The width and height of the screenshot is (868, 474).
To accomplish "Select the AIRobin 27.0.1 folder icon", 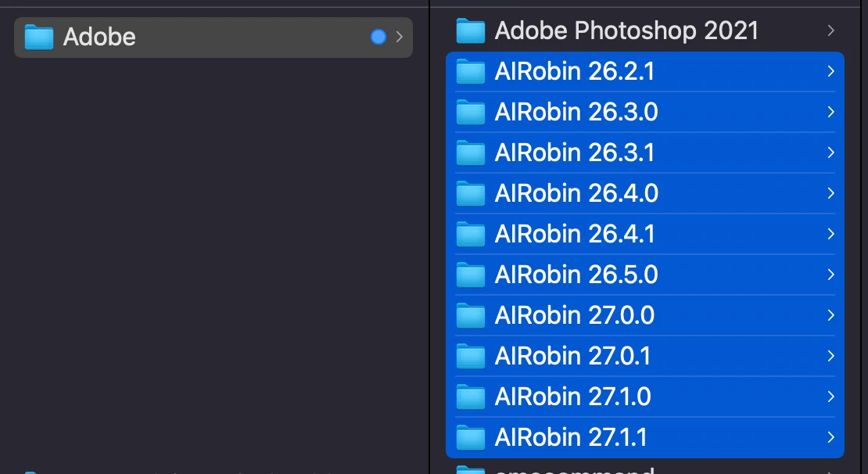I will pos(471,356).
